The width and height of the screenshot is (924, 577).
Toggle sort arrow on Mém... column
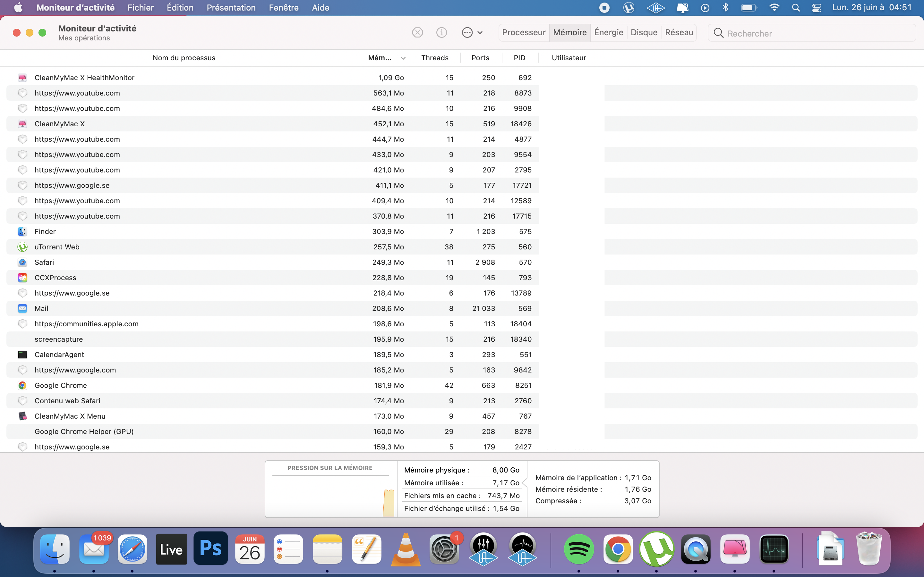pos(403,58)
